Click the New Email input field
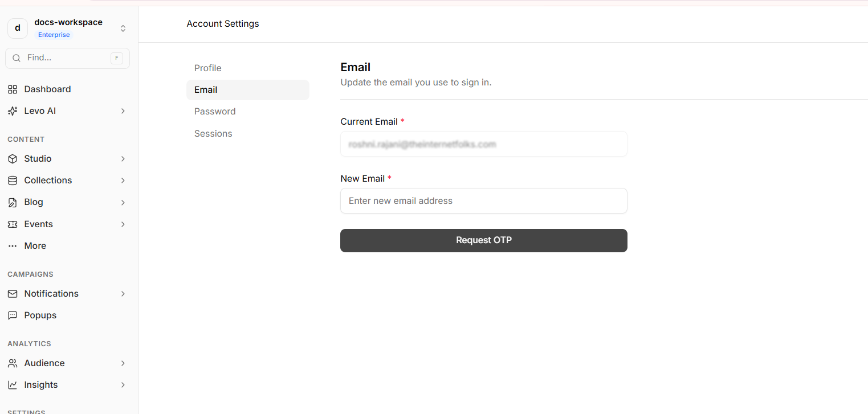 click(483, 201)
